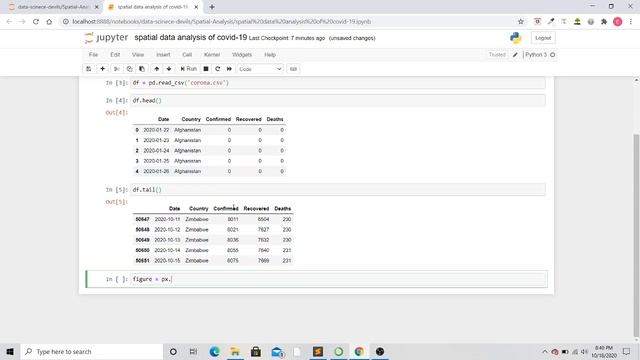640x360 pixels.
Task: Save notebook with the floppy disk icon
Action: (89, 69)
